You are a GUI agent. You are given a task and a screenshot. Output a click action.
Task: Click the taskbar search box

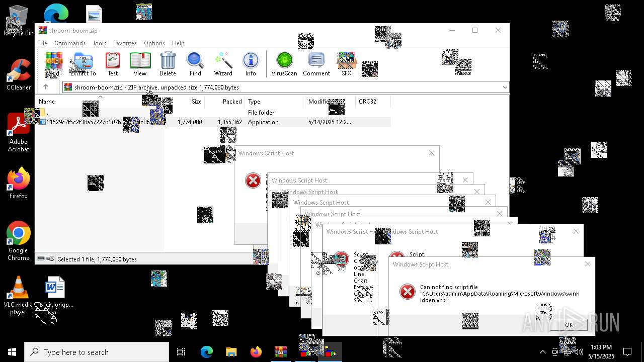point(97,352)
